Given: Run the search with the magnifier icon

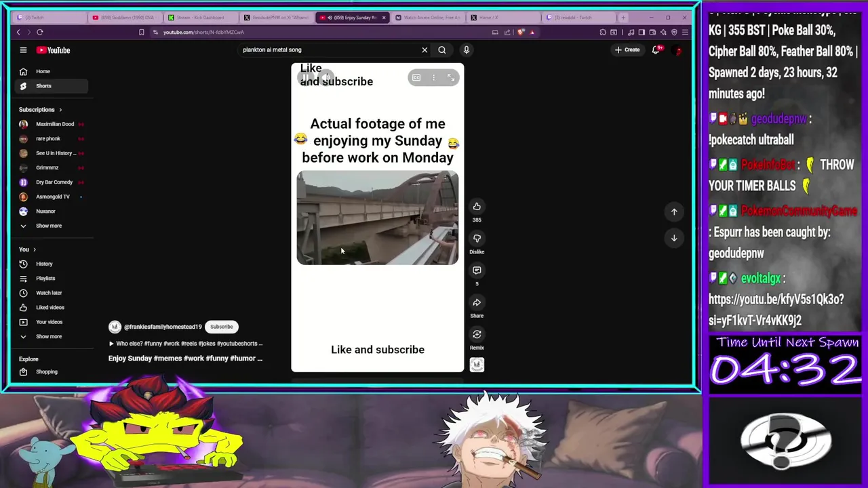Looking at the screenshot, I should 442,49.
